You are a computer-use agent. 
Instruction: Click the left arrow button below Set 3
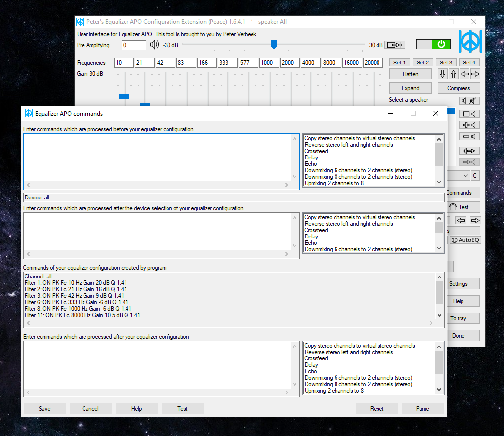(464, 74)
